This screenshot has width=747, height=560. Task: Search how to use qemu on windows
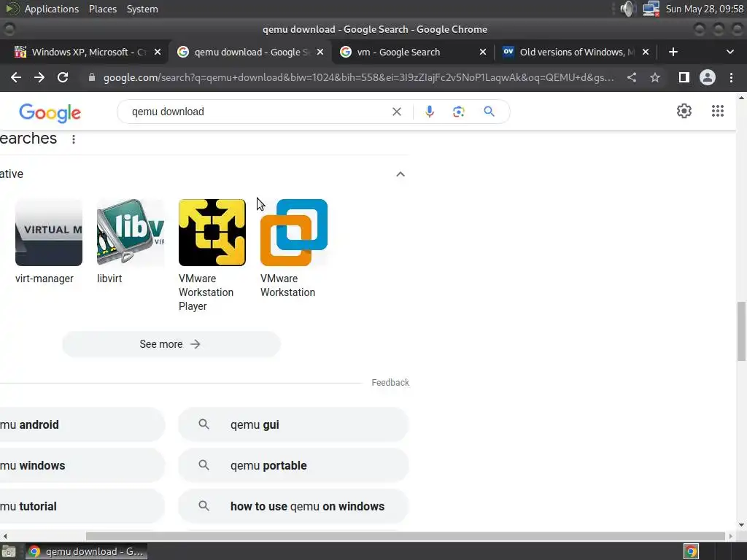pos(293,506)
